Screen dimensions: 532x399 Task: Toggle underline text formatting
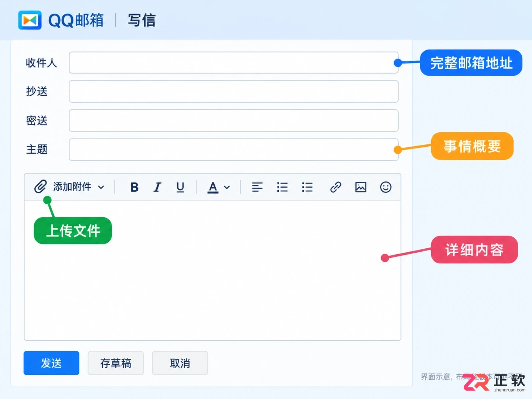180,187
